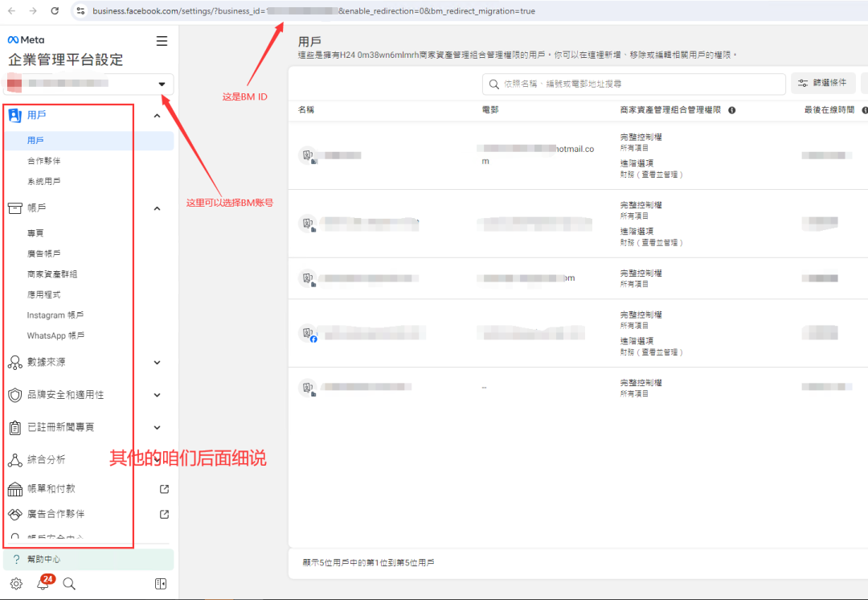
Task: Click 綜合分析 label
Action: 47,460
